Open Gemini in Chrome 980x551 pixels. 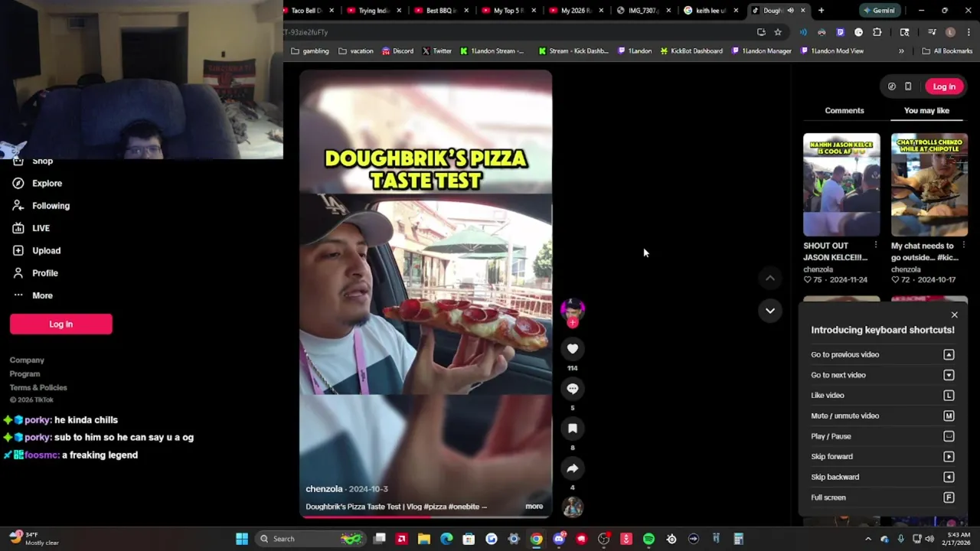point(878,11)
